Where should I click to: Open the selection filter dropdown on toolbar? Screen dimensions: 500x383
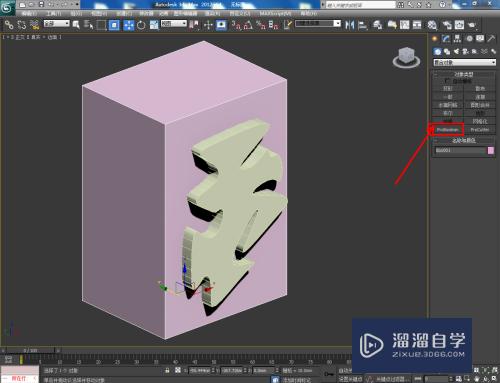57,24
